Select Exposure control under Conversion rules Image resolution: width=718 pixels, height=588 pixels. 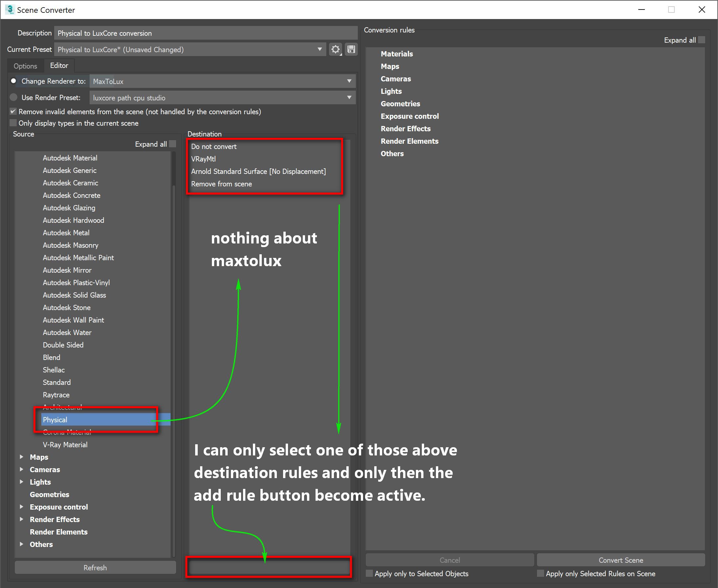click(410, 116)
